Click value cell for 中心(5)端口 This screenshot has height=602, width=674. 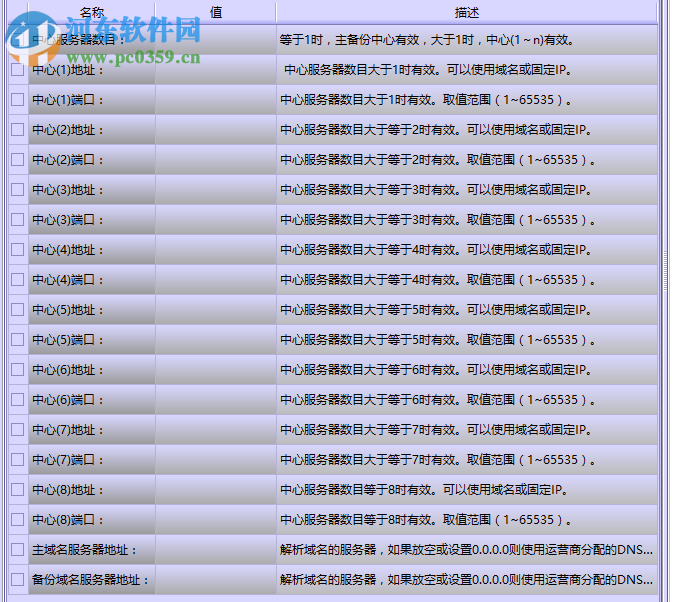point(216,340)
